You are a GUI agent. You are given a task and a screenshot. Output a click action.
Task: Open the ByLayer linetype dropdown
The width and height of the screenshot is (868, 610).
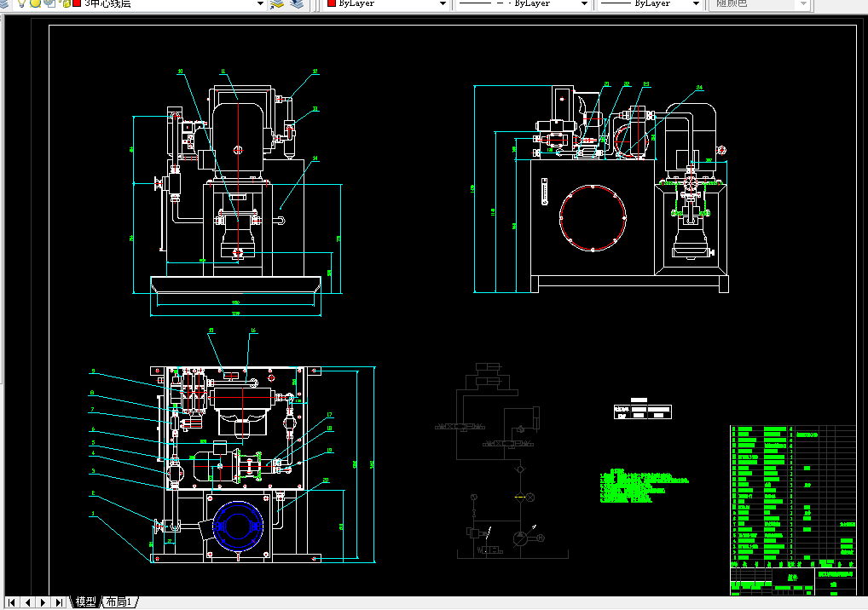tap(584, 4)
